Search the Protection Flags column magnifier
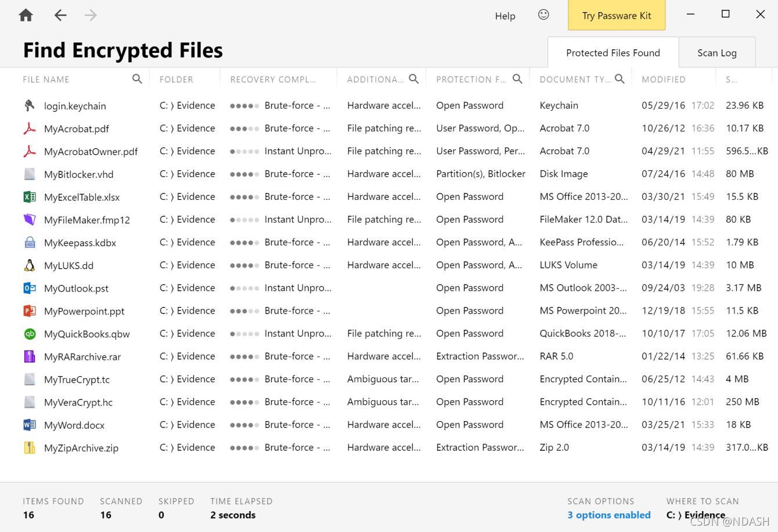Screen dimensions: 778x532 coord(517,78)
